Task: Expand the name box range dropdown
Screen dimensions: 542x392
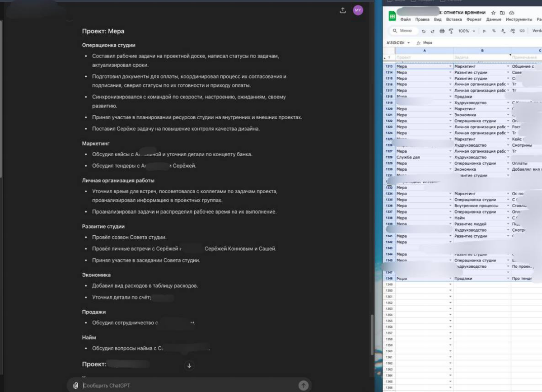Action: [408, 43]
